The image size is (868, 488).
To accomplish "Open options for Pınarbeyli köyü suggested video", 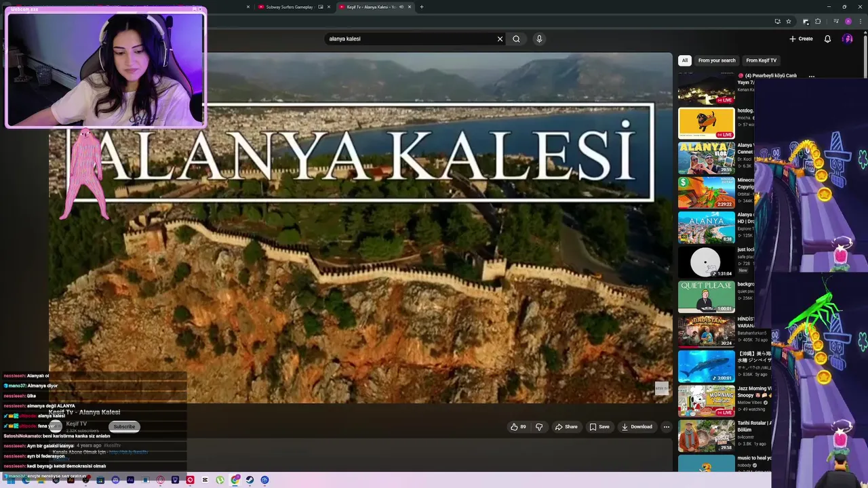I will [812, 77].
